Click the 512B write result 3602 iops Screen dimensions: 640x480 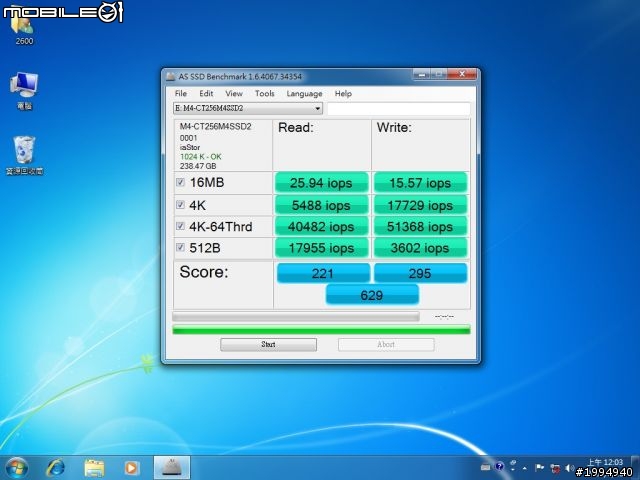tap(420, 248)
